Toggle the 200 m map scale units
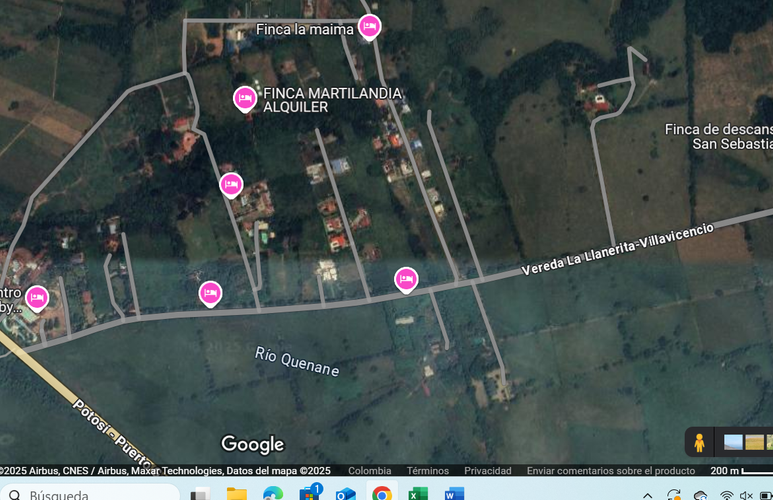 point(741,470)
